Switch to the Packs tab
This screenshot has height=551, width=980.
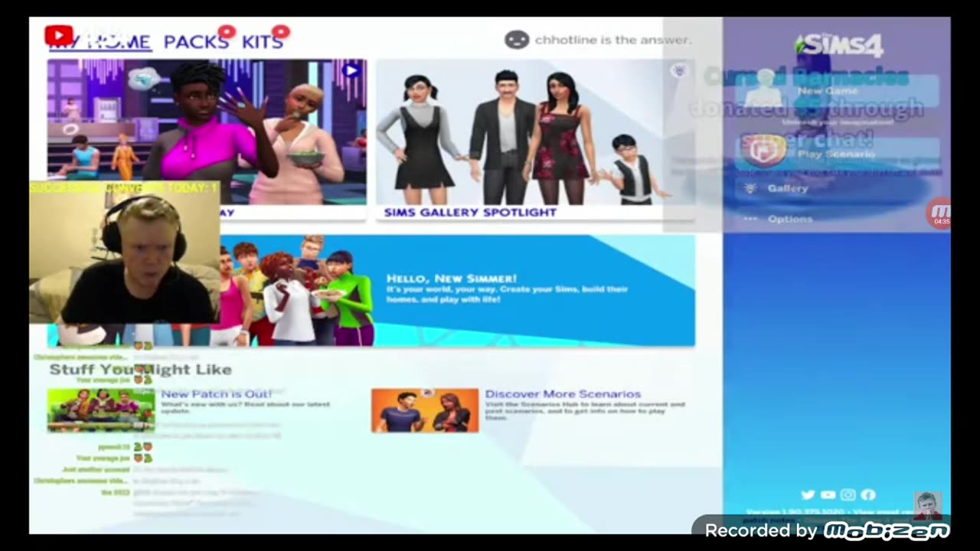[x=196, y=42]
